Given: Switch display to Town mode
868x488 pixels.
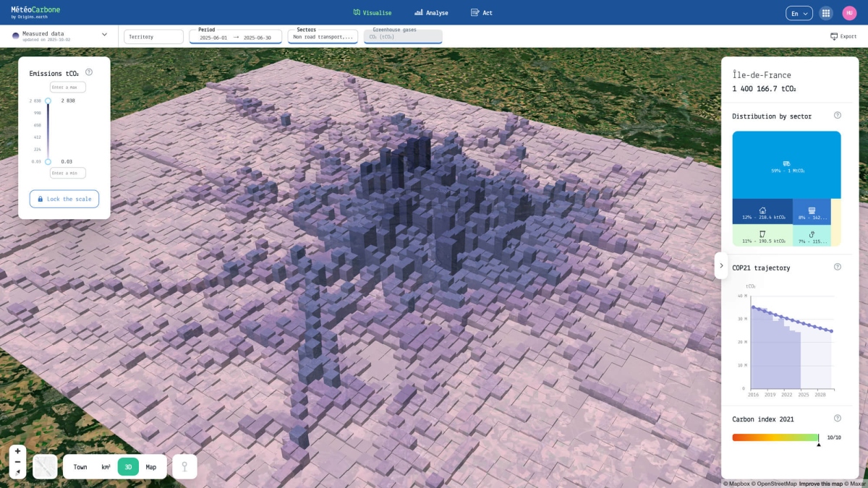Looking at the screenshot, I should (x=80, y=466).
